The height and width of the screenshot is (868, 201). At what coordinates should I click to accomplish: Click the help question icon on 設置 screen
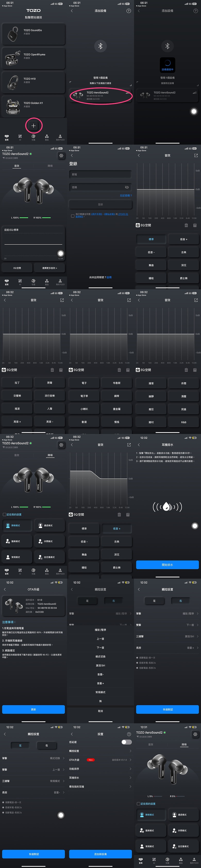(129, 734)
